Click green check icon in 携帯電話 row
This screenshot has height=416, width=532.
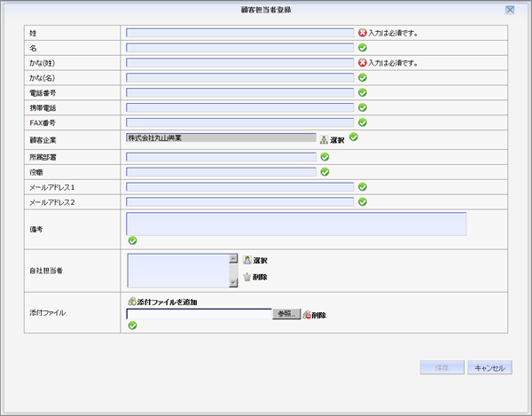[x=363, y=107]
